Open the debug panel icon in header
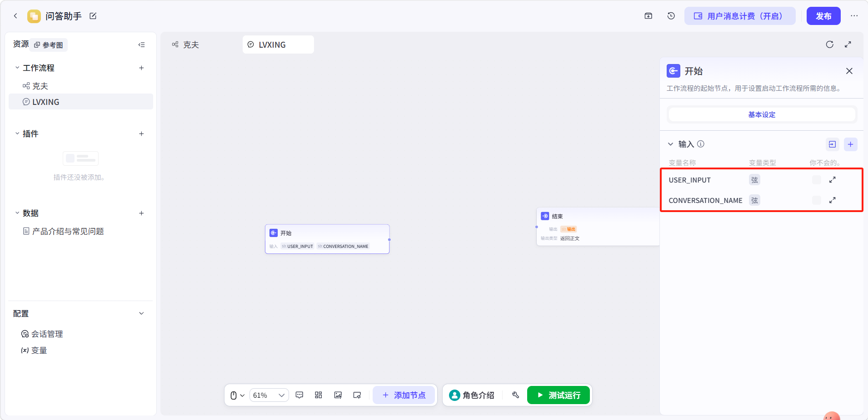The height and width of the screenshot is (420, 868). point(649,16)
